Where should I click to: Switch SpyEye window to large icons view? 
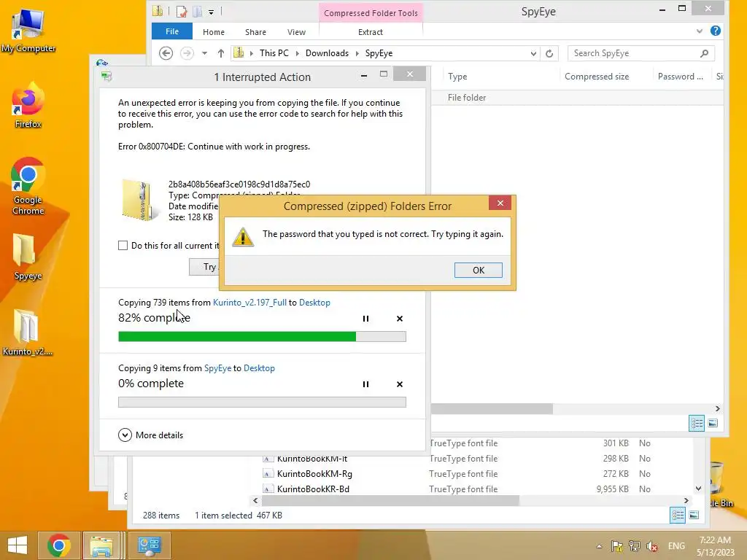coord(713,424)
